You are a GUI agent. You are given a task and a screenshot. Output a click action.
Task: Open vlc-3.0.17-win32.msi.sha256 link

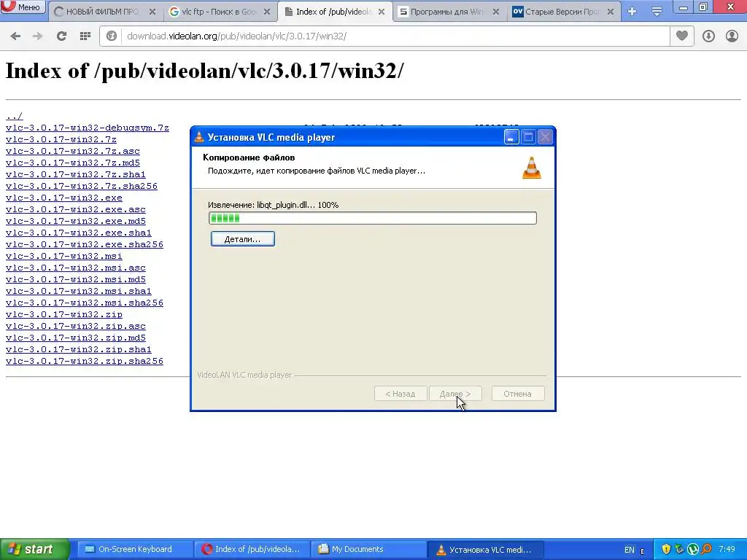coord(85,303)
